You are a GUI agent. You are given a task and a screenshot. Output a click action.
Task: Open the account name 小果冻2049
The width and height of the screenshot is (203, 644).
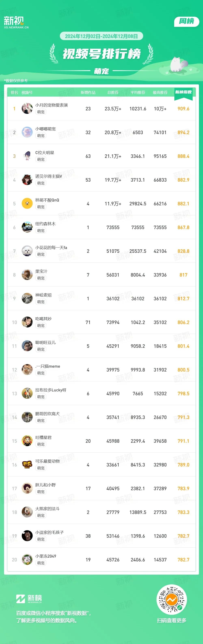point(45,556)
